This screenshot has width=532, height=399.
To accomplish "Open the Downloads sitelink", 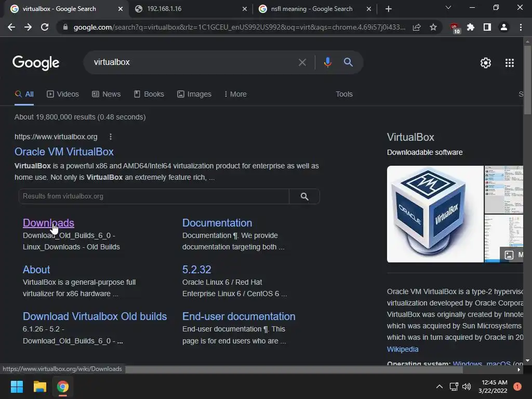I will point(48,223).
